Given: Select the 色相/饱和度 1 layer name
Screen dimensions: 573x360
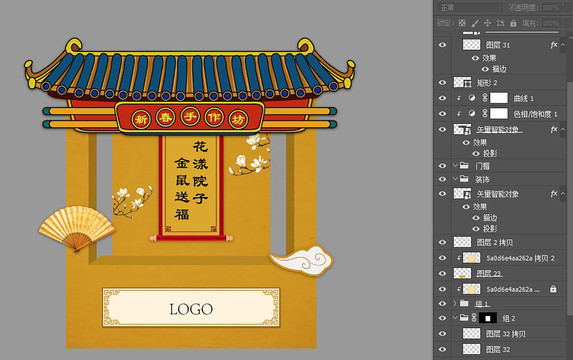Looking at the screenshot, I should tap(535, 114).
